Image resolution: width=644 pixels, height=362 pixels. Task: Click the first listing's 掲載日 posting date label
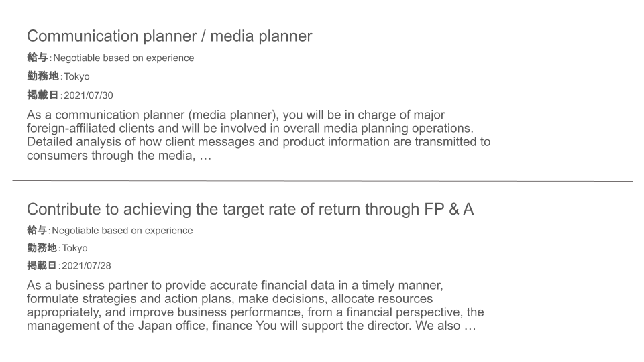pos(43,95)
